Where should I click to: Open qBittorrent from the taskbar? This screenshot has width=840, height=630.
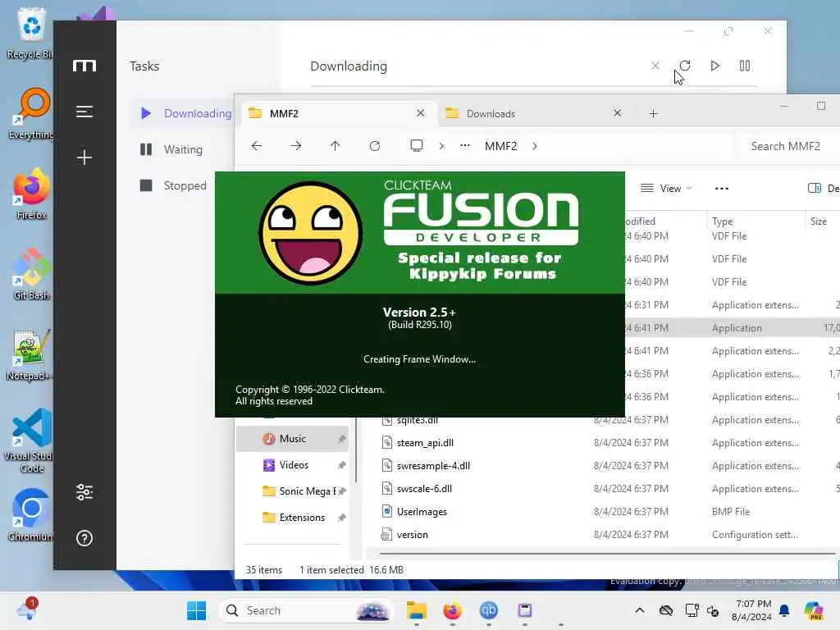pyautogui.click(x=489, y=610)
